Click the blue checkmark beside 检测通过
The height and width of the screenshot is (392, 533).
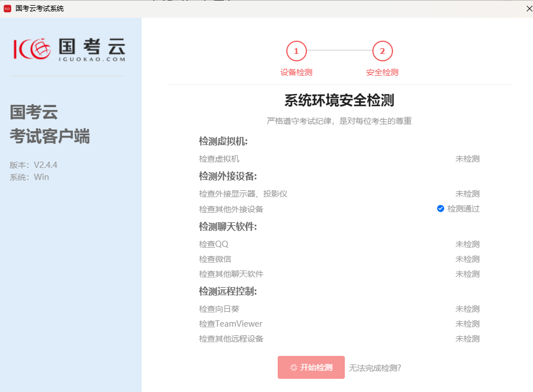click(440, 209)
